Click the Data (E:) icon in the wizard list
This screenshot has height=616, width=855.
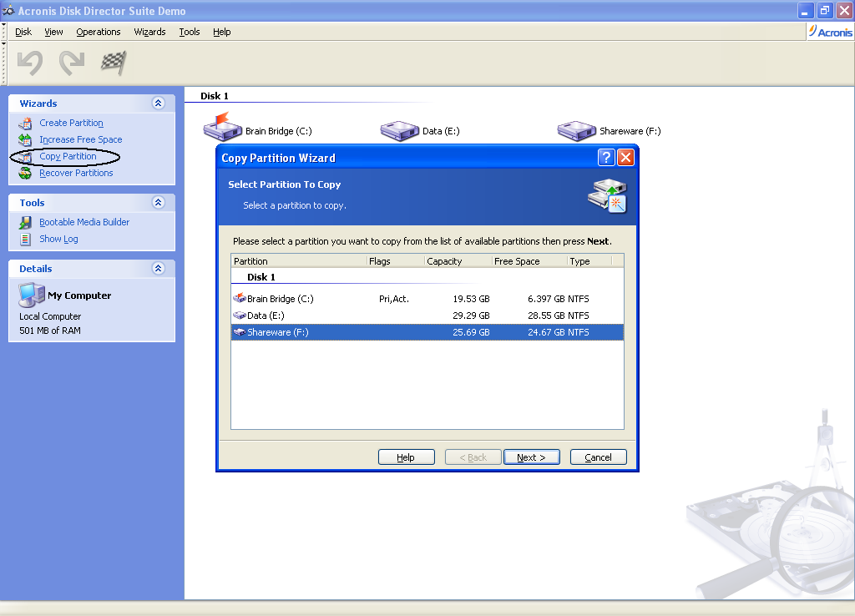(240, 315)
